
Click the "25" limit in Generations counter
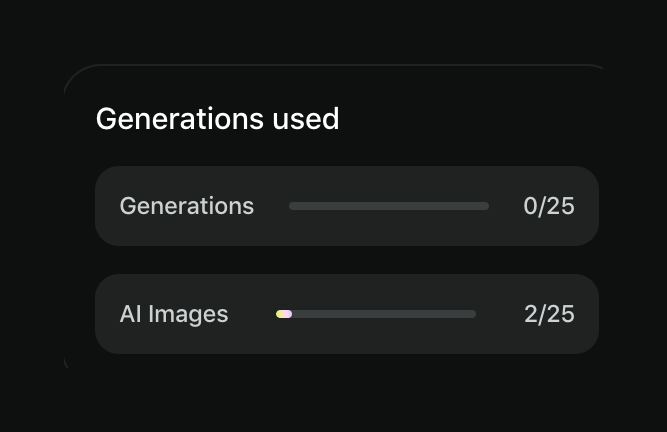(x=561, y=206)
